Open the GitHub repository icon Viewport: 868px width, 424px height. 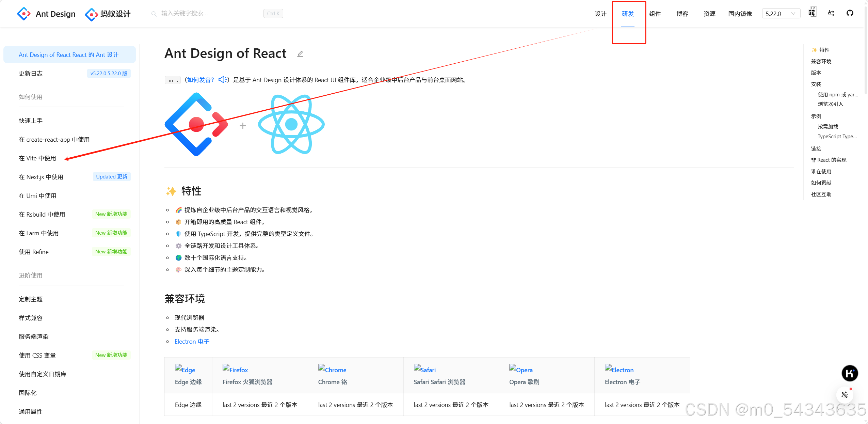tap(850, 13)
